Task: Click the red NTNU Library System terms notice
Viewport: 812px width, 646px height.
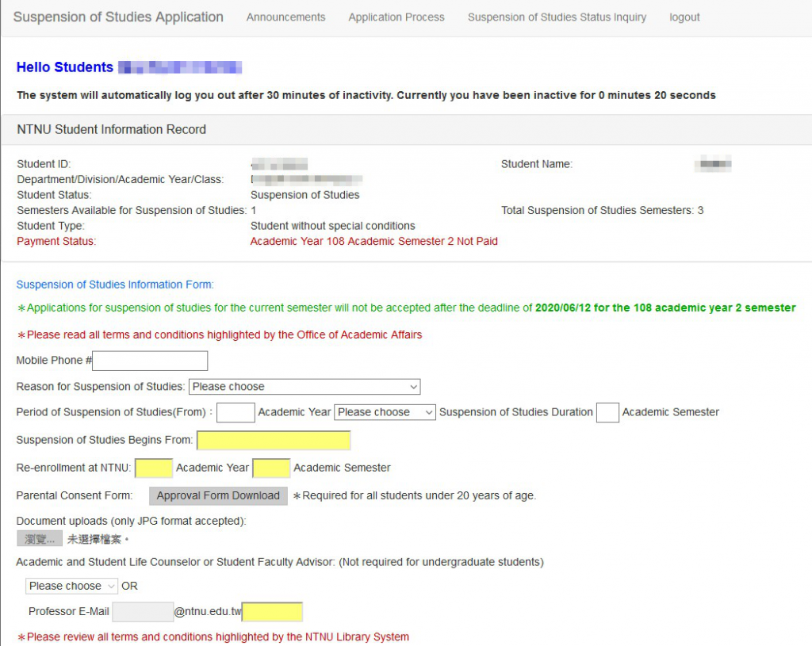Action: point(213,636)
